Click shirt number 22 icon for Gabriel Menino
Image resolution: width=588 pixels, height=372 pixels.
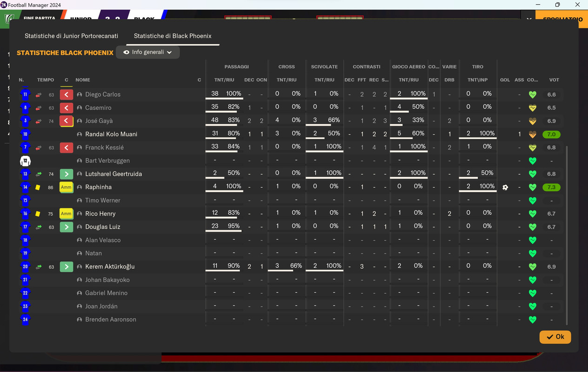[x=25, y=293]
